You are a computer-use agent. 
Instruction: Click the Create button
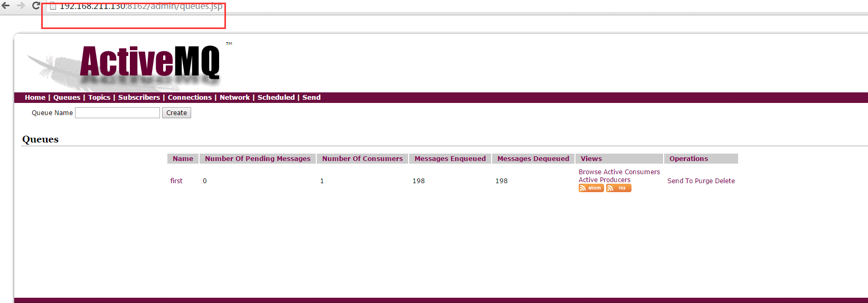(176, 113)
